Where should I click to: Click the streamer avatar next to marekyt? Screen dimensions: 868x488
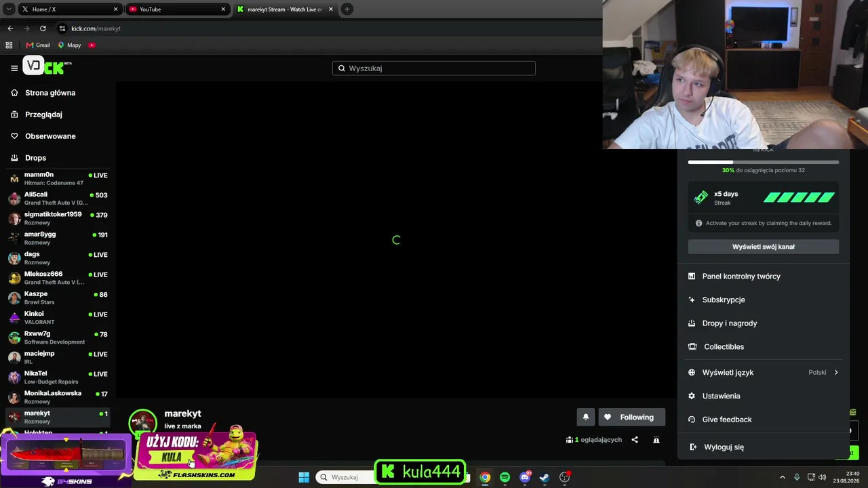(142, 422)
